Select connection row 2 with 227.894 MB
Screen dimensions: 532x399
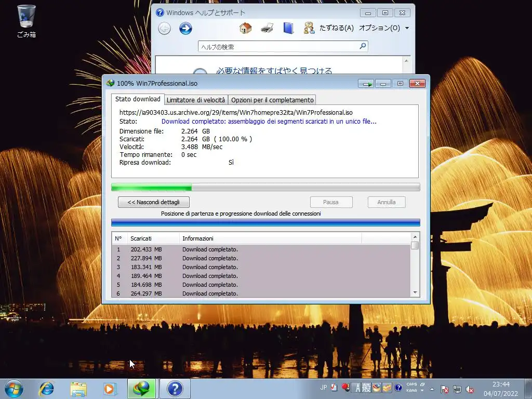coord(261,258)
